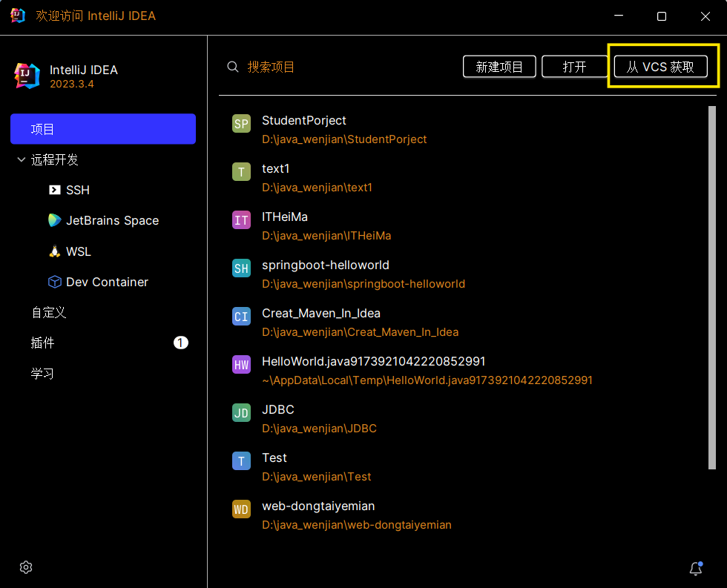Click the HW HelloWorld project icon
Viewport: 727px width, 588px height.
241,365
